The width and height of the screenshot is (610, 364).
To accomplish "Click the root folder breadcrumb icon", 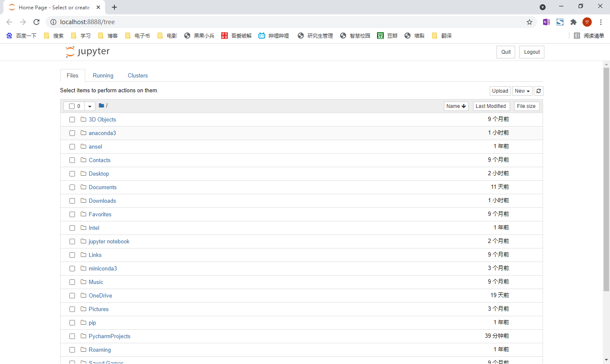I will coord(102,105).
